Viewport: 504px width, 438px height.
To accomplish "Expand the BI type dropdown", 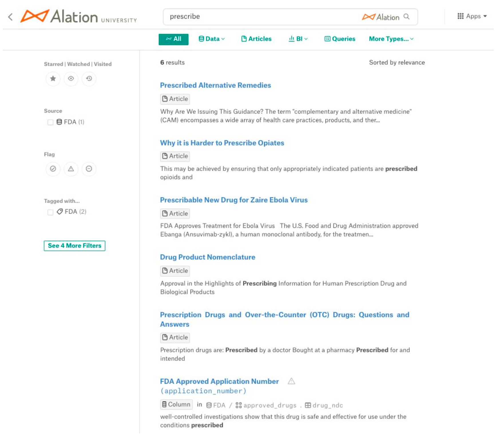I will (x=298, y=39).
